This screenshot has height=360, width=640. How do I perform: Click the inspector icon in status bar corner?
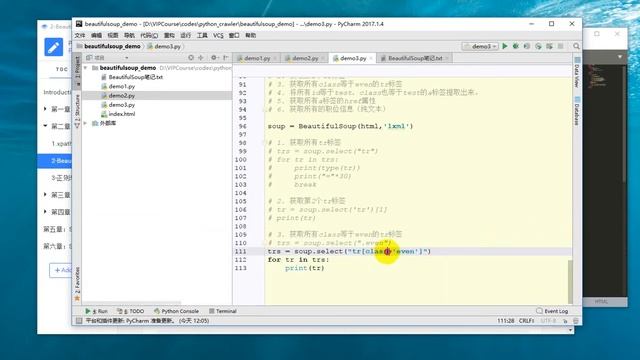[x=576, y=321]
